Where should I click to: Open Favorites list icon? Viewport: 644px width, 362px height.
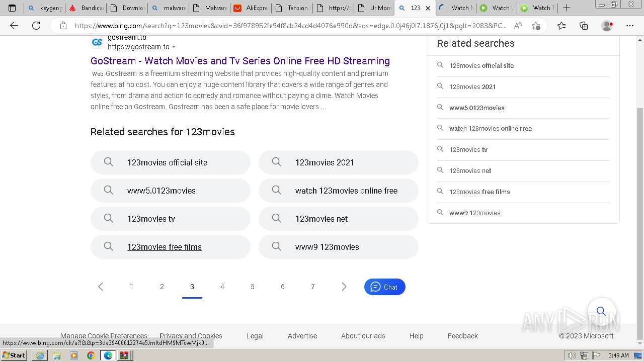[x=561, y=26]
